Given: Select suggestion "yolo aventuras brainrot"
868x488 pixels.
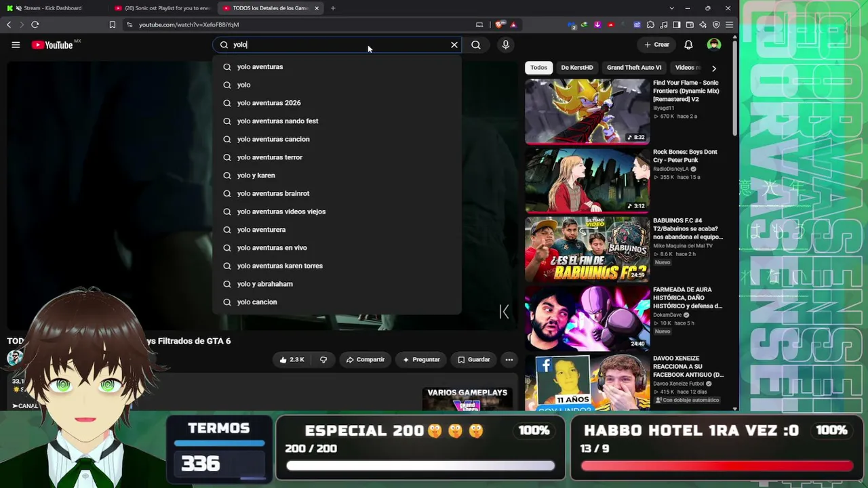Looking at the screenshot, I should click(336, 193).
